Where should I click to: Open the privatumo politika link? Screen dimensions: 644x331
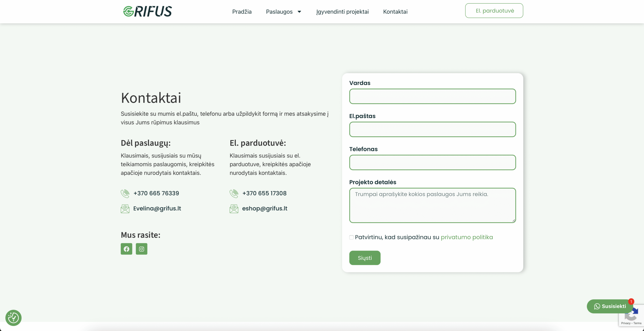tap(467, 237)
